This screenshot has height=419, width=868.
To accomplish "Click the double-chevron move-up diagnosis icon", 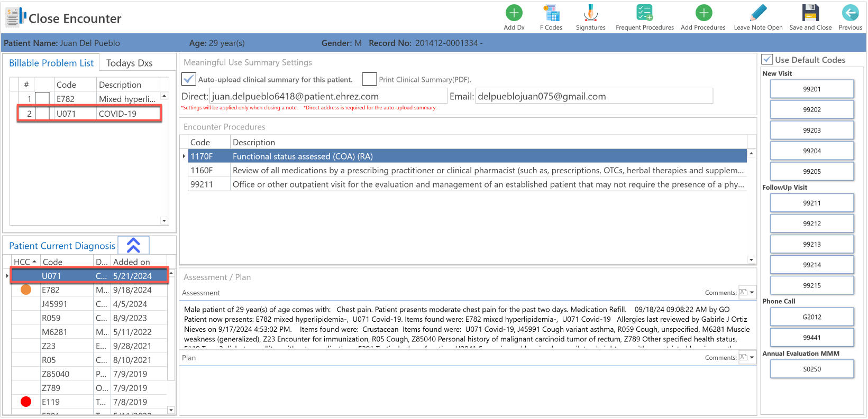I will (x=133, y=245).
